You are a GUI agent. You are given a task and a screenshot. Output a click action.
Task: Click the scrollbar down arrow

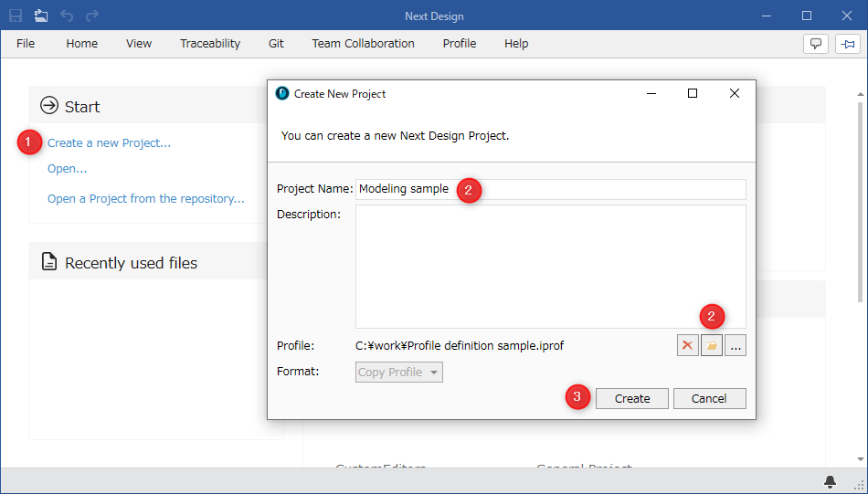coord(861,459)
